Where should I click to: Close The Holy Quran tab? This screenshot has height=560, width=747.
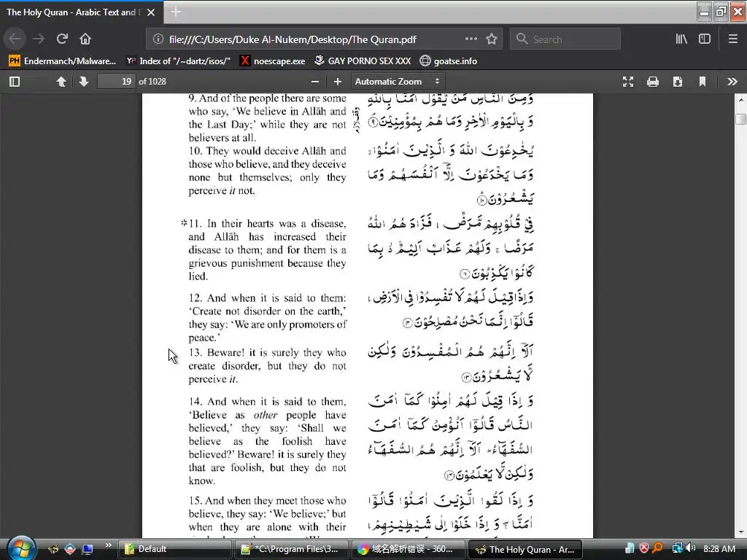pyautogui.click(x=151, y=12)
